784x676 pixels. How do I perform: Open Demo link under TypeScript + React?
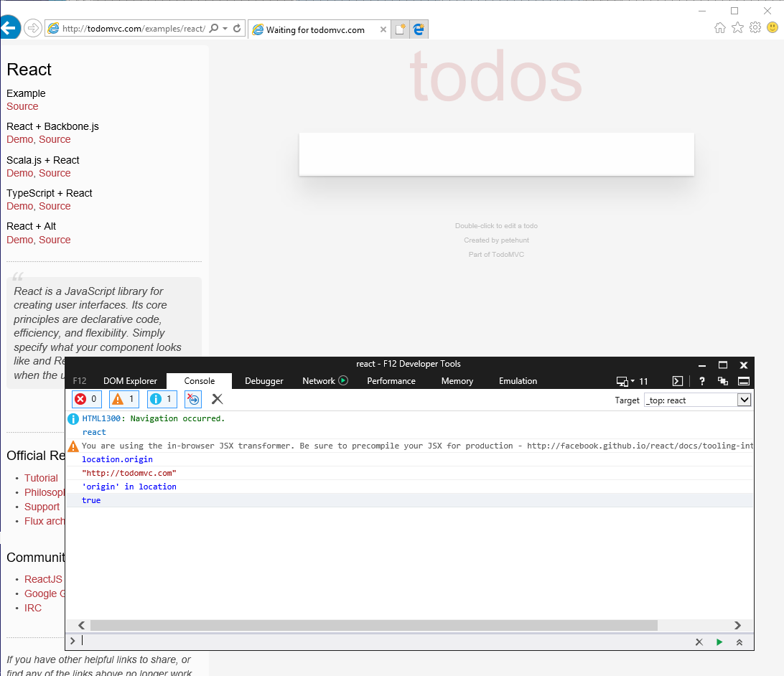(x=20, y=206)
